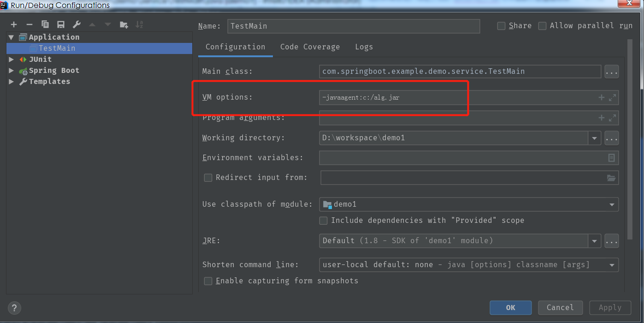644x323 pixels.
Task: Copy the TestMain configuration
Action: click(44, 24)
